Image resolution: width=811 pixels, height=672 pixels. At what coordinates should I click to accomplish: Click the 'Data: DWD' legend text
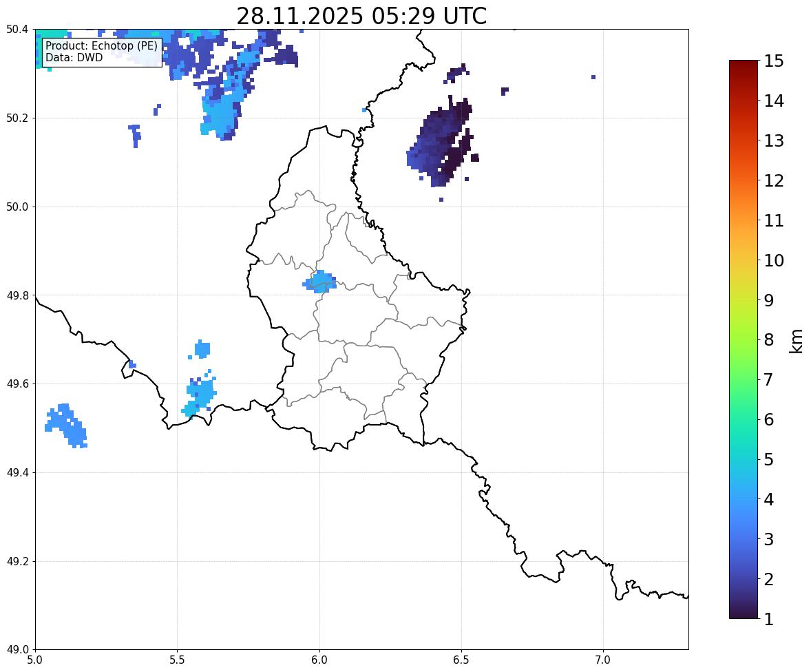point(74,57)
